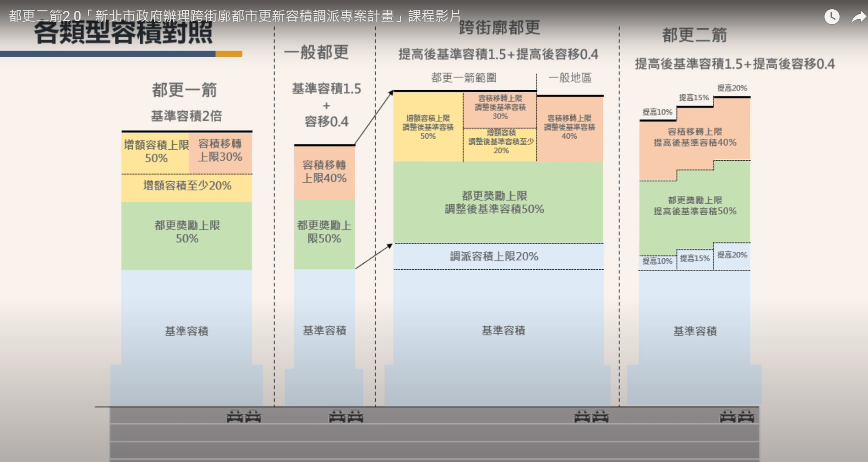
Task: Click 提高15% box in blue band
Action: pyautogui.click(x=695, y=259)
